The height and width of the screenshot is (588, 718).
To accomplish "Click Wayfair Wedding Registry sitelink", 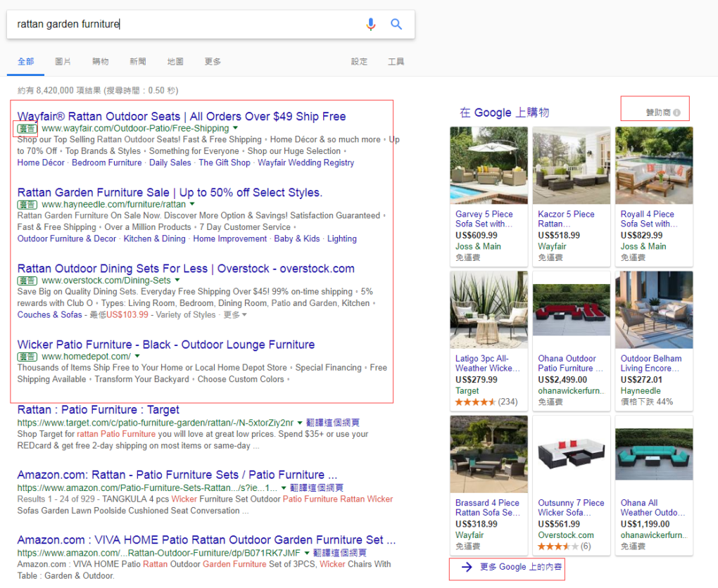I will (306, 162).
